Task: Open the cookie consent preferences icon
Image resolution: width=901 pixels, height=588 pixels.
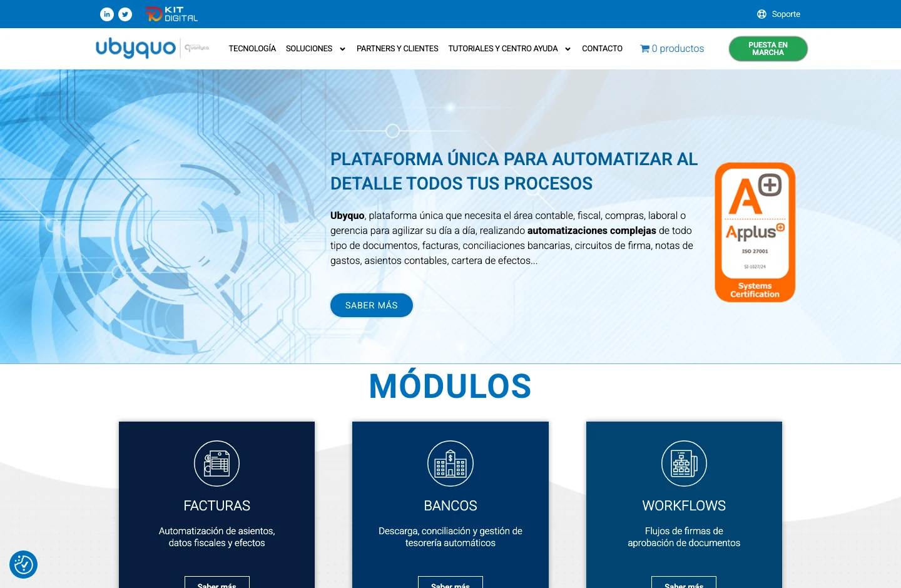Action: (x=23, y=564)
